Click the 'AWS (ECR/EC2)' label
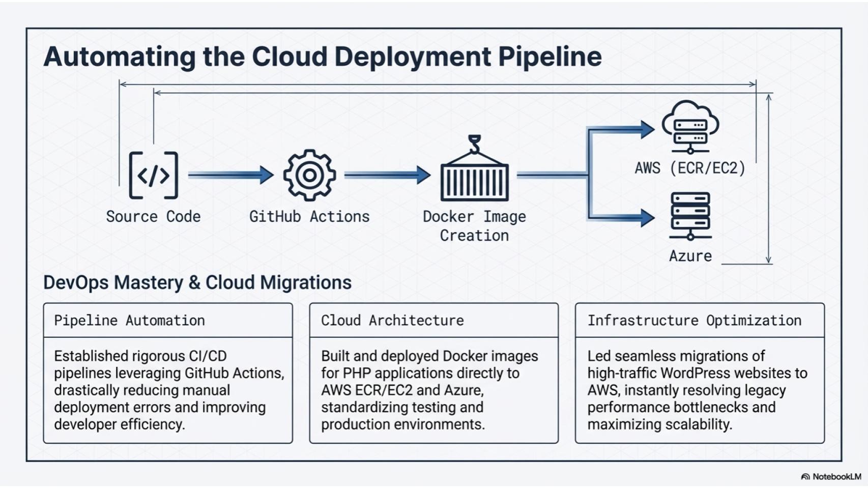 pyautogui.click(x=690, y=168)
